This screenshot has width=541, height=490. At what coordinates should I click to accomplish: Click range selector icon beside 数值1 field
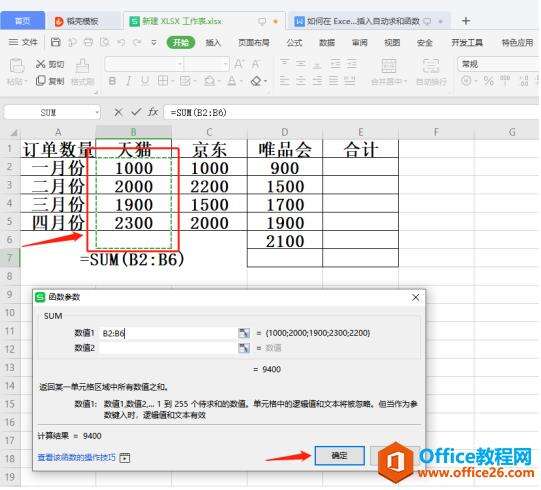pos(244,333)
